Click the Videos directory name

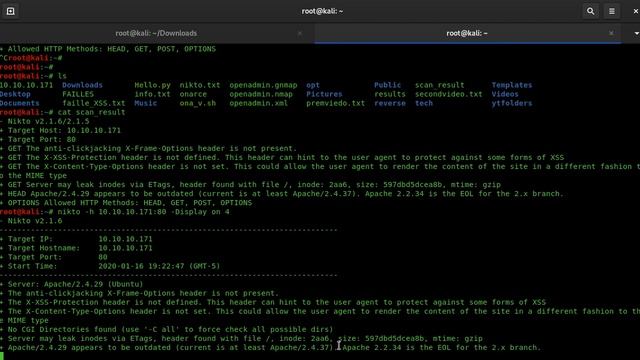pyautogui.click(x=505, y=94)
